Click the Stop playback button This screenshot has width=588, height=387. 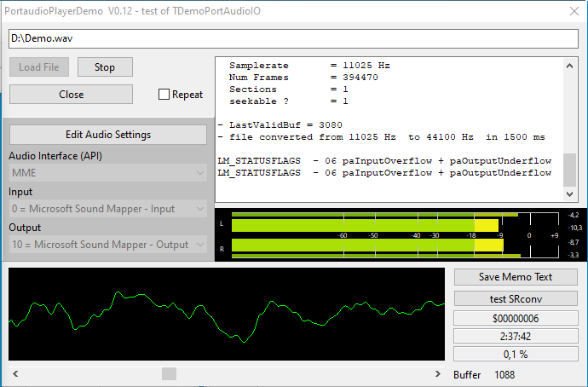(x=105, y=67)
